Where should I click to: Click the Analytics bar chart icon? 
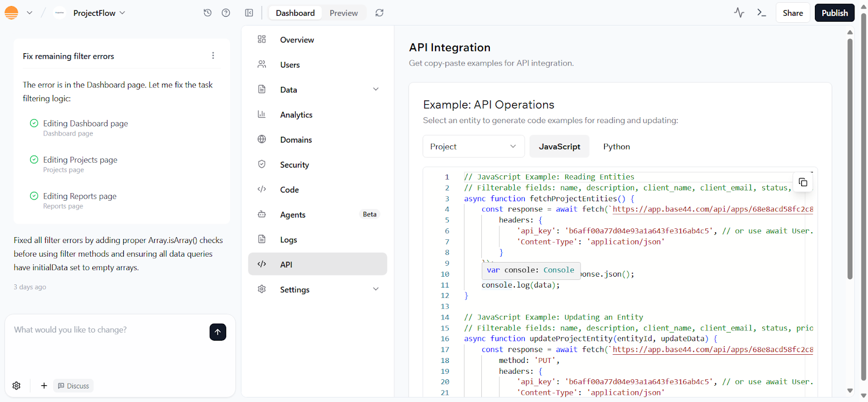pos(261,114)
